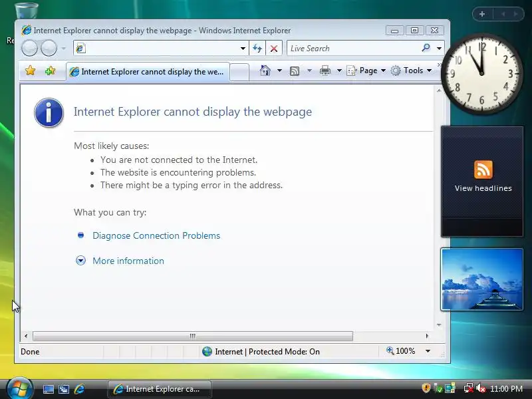Click the slideshow picture gadget thumbnail
This screenshot has width=532, height=399.
point(482,279)
